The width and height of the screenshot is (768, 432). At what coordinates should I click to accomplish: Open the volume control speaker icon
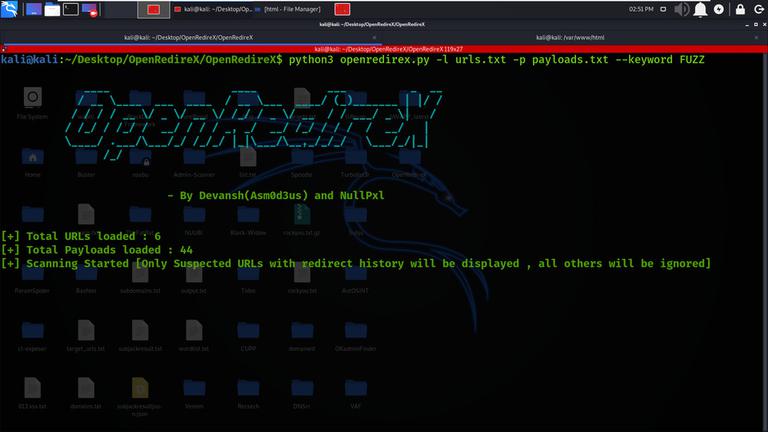coord(681,9)
